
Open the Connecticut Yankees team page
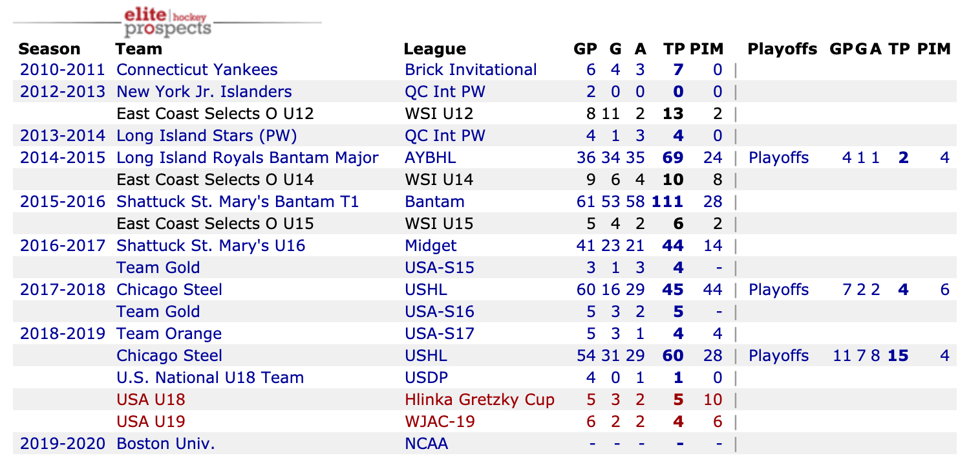(x=197, y=70)
